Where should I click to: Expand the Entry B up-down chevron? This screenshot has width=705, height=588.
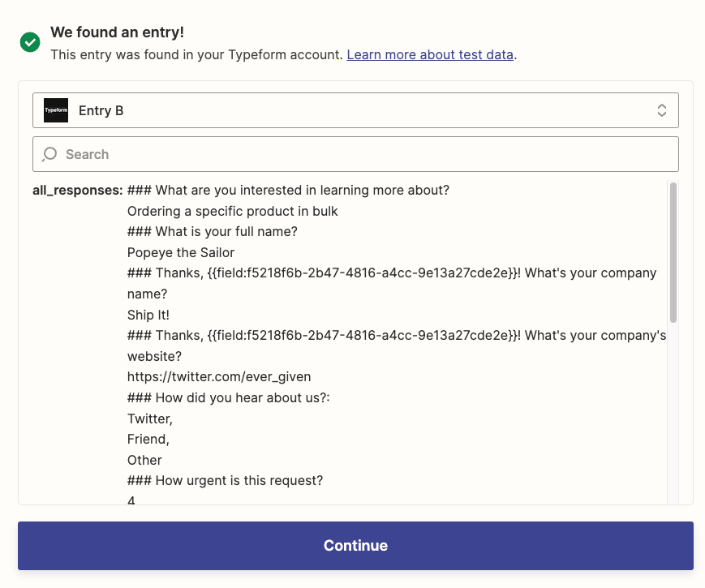662,110
